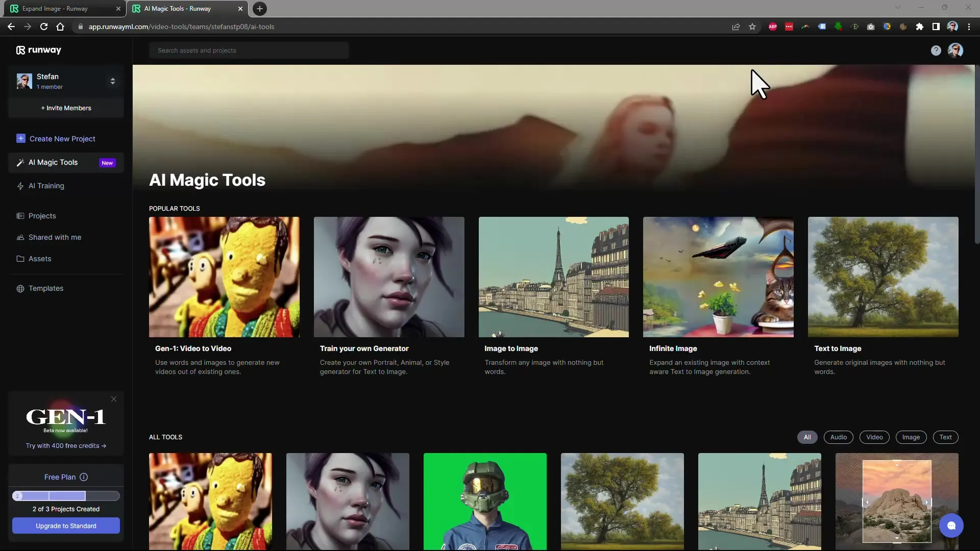Click the Templates sidebar icon
Image resolution: width=980 pixels, height=551 pixels.
[20, 288]
